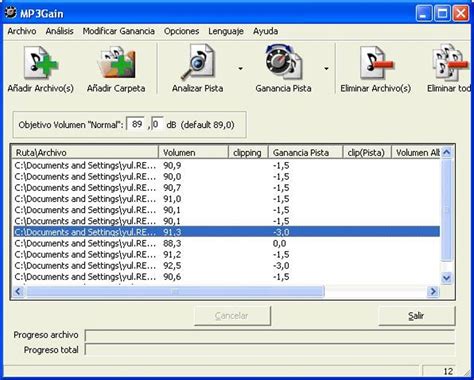Click the status bar file count 12

448,371
